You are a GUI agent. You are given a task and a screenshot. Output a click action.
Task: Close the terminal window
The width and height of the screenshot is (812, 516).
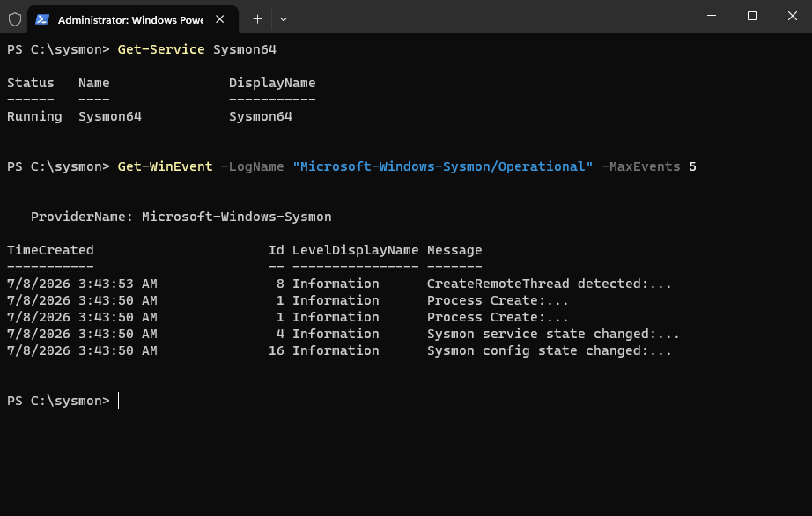coord(793,16)
